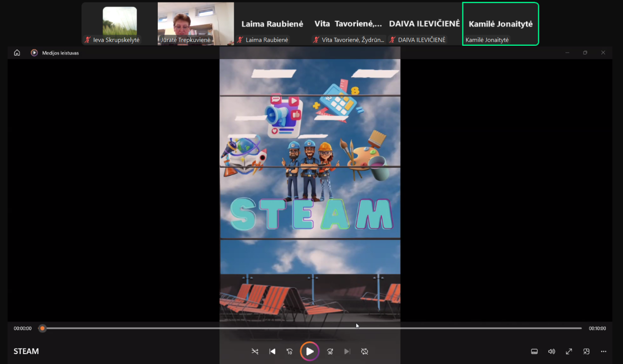623x364 pixels.
Task: Toggle repeat mode
Action: coord(364,352)
